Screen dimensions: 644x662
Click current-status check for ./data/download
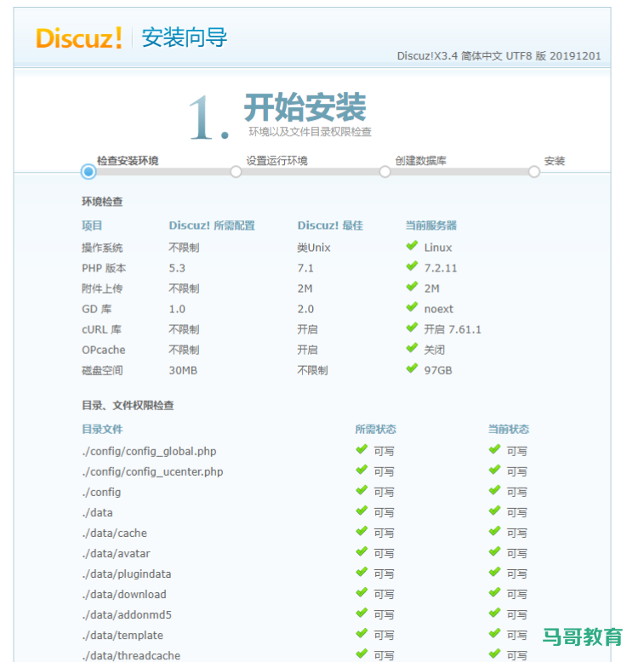point(494,593)
